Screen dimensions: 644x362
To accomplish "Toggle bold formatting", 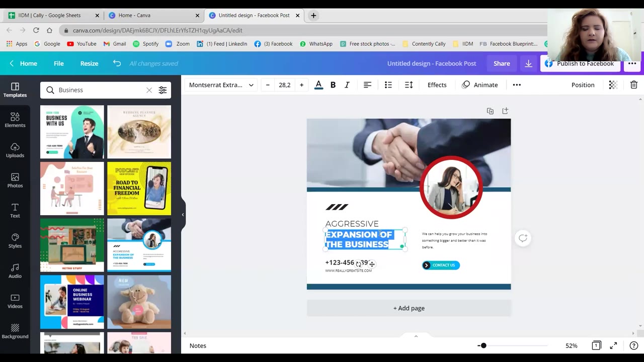I will click(x=333, y=85).
